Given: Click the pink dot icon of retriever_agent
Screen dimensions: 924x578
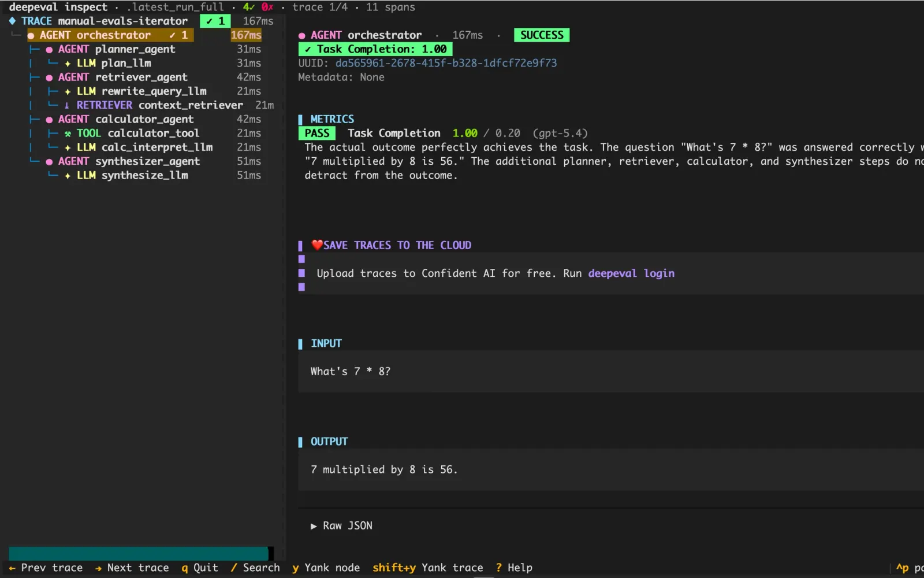Looking at the screenshot, I should 49,77.
